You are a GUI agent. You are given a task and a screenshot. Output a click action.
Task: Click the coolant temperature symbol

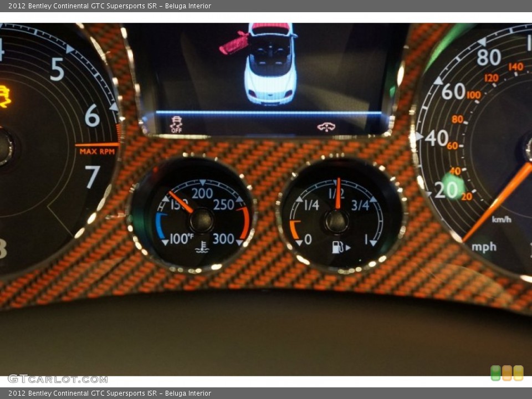(x=202, y=247)
